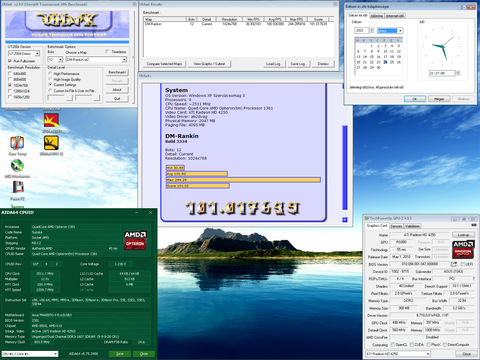Click the GPU-Z BIOS export share icon

click(x=454, y=264)
